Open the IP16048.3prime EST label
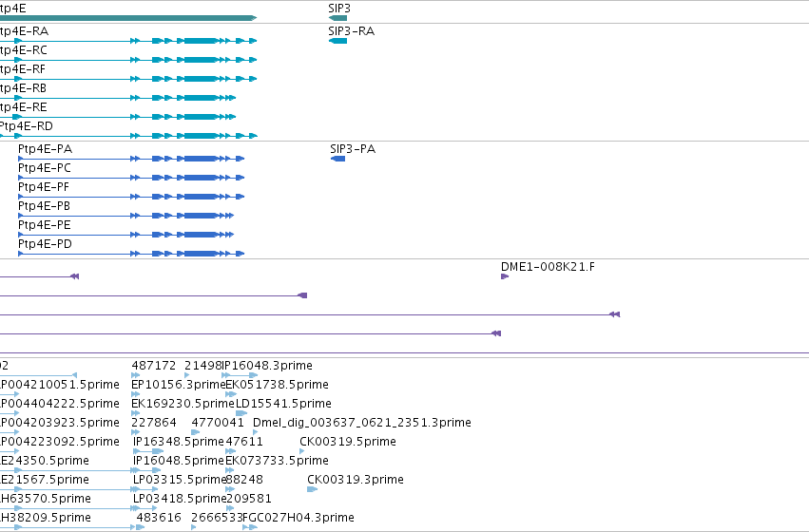This screenshot has height=532, width=809. [267, 366]
